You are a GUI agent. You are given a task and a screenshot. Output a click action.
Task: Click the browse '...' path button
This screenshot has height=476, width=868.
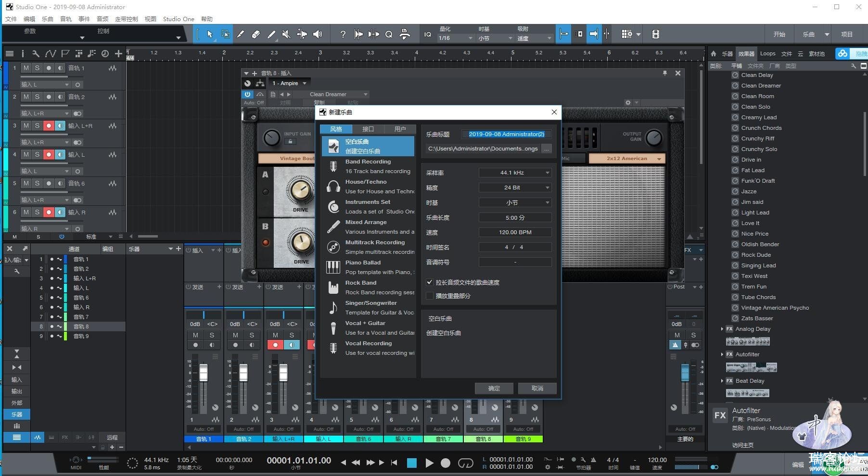click(x=546, y=149)
